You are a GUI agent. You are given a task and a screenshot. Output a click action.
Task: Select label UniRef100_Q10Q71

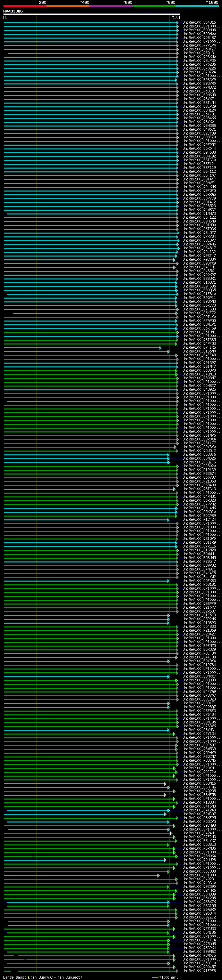[199, 282]
